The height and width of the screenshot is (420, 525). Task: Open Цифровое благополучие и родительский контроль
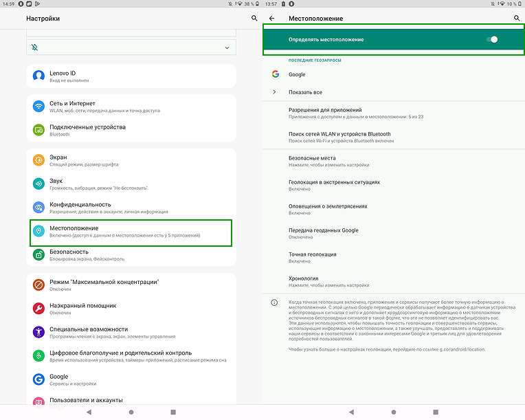120,356
